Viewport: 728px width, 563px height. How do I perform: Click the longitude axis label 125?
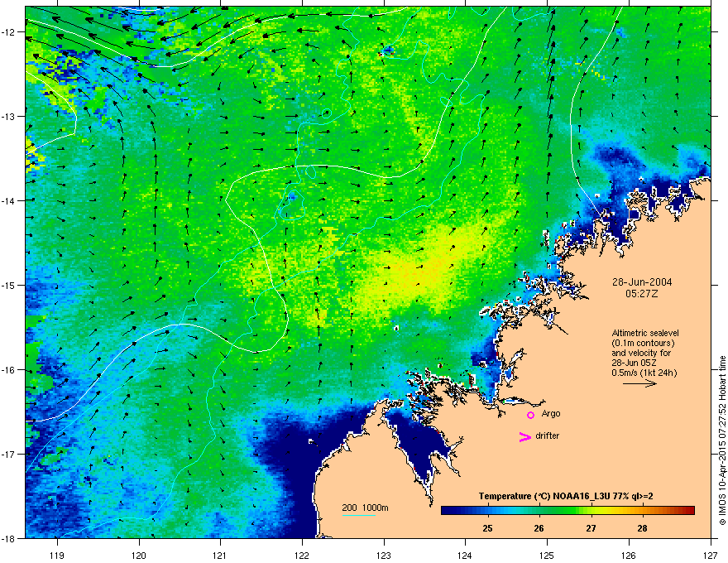coord(547,555)
